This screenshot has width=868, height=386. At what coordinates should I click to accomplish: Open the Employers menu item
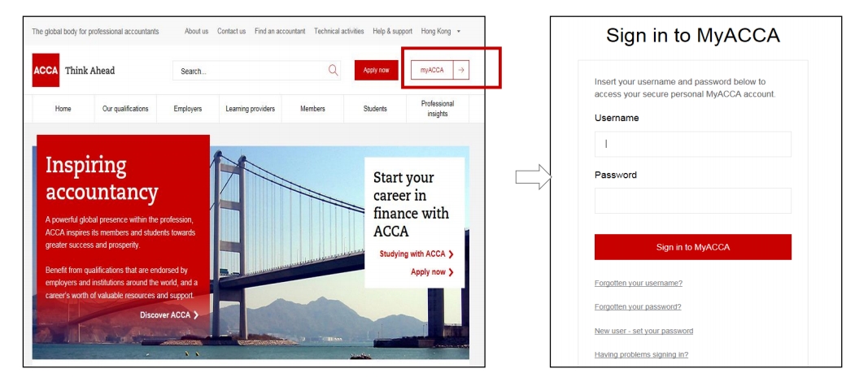point(188,109)
